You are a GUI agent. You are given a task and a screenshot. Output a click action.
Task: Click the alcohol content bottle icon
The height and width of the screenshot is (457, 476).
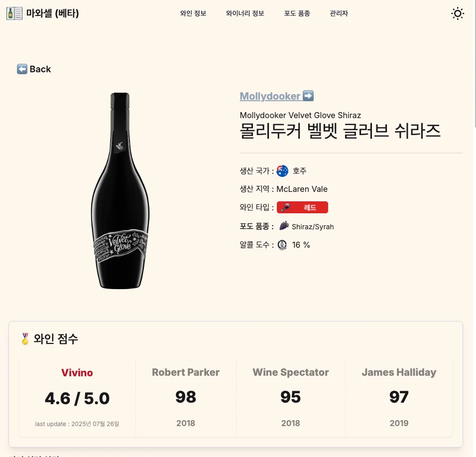[x=282, y=245]
